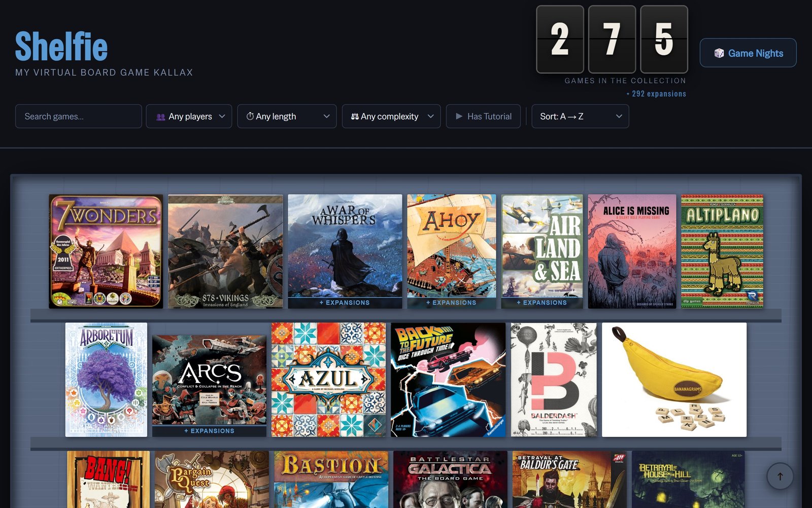The width and height of the screenshot is (812, 508).
Task: Open the Any complexity dropdown
Action: 391,116
